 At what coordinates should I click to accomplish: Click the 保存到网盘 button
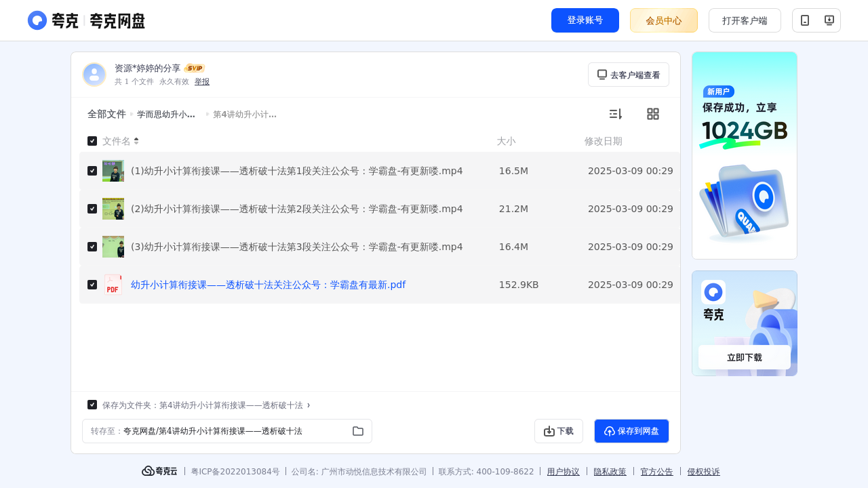[x=632, y=431]
